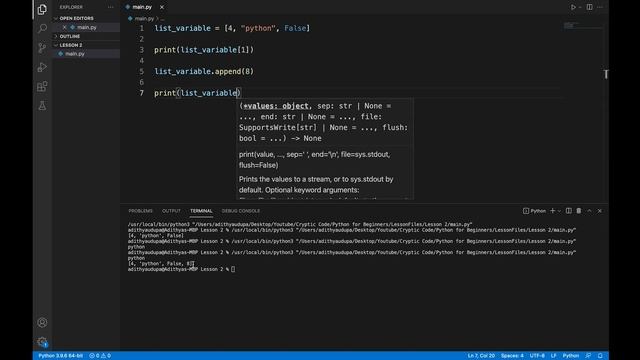640x360 pixels.
Task: Click the terminal command prompt input
Action: point(233,269)
